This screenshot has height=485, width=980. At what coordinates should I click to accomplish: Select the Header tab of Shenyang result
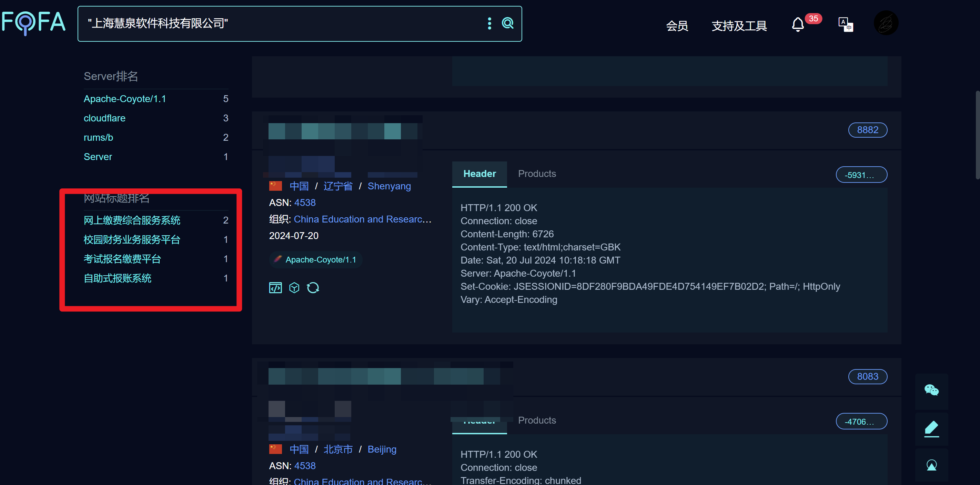click(x=479, y=174)
